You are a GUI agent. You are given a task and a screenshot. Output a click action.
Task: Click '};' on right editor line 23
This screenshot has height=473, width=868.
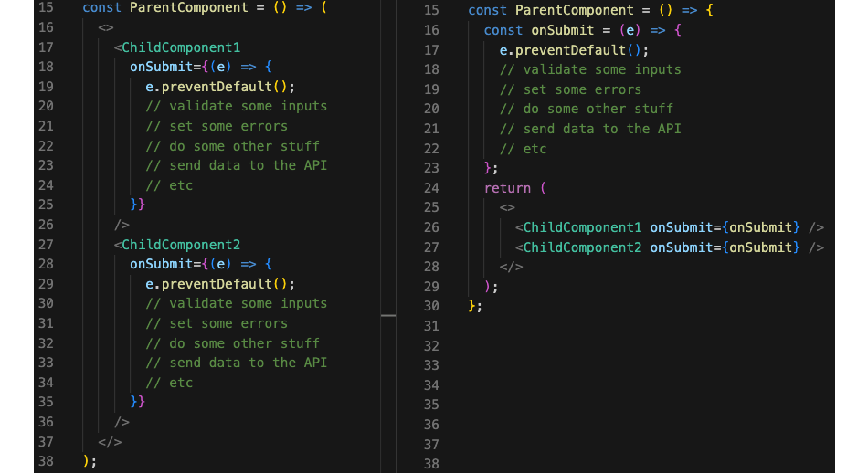tap(491, 168)
